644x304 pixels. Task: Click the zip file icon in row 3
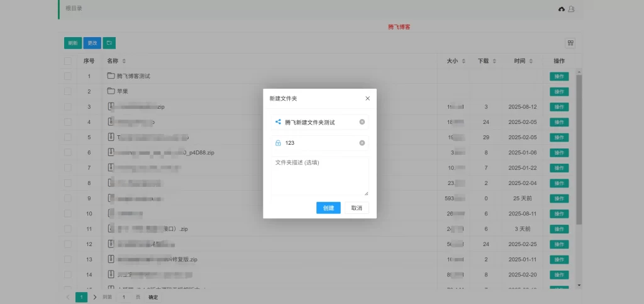coord(111,107)
